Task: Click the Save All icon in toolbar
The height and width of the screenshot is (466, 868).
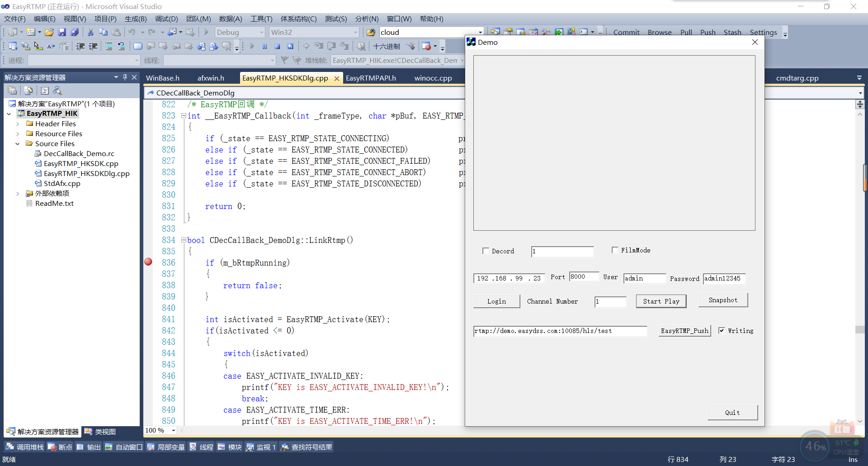Action: click(75, 32)
